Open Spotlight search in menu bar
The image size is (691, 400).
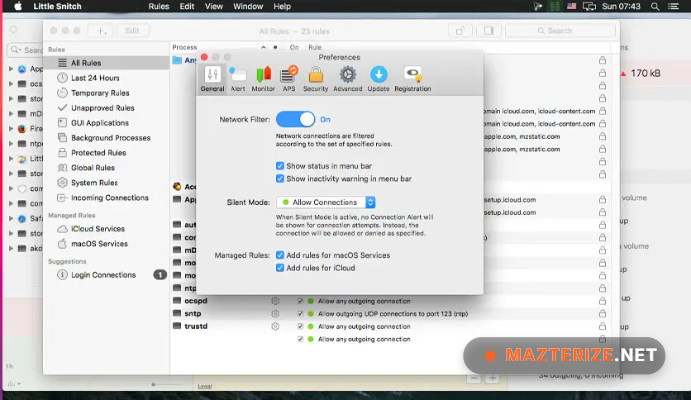tap(655, 6)
